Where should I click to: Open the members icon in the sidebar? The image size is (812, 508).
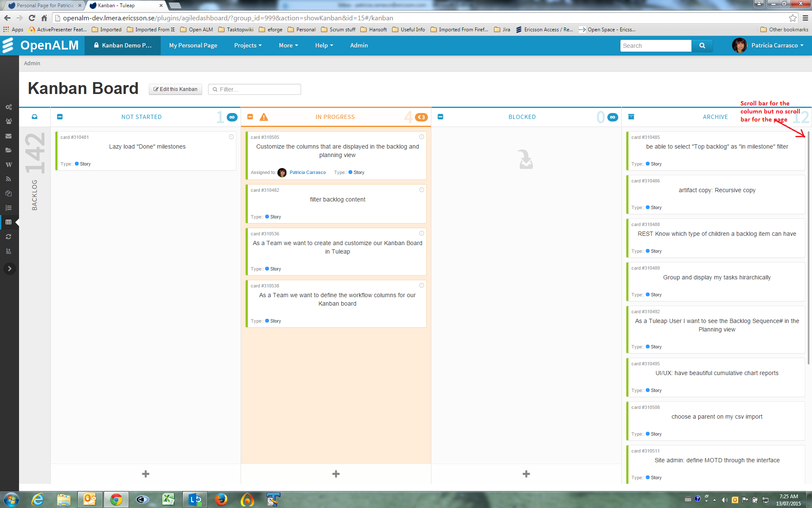point(8,121)
